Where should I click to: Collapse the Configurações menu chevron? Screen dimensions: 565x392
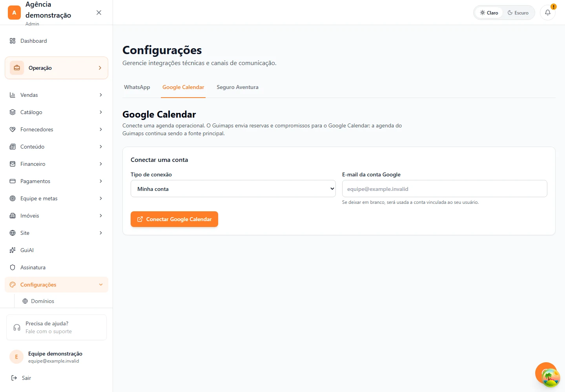click(x=101, y=285)
